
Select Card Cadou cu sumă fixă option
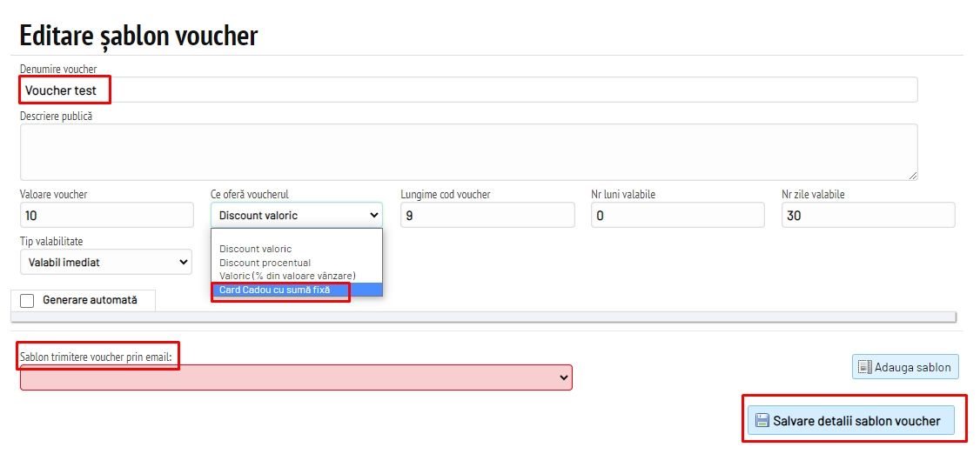tap(275, 290)
